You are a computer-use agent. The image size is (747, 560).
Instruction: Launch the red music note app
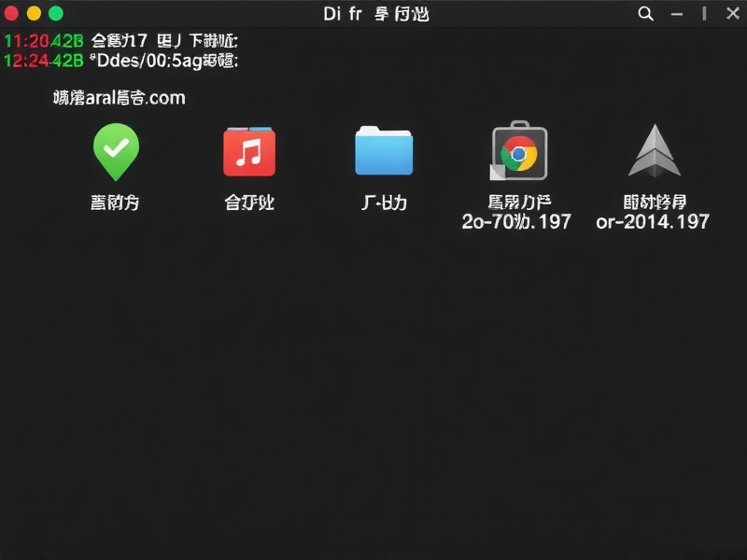click(x=249, y=151)
